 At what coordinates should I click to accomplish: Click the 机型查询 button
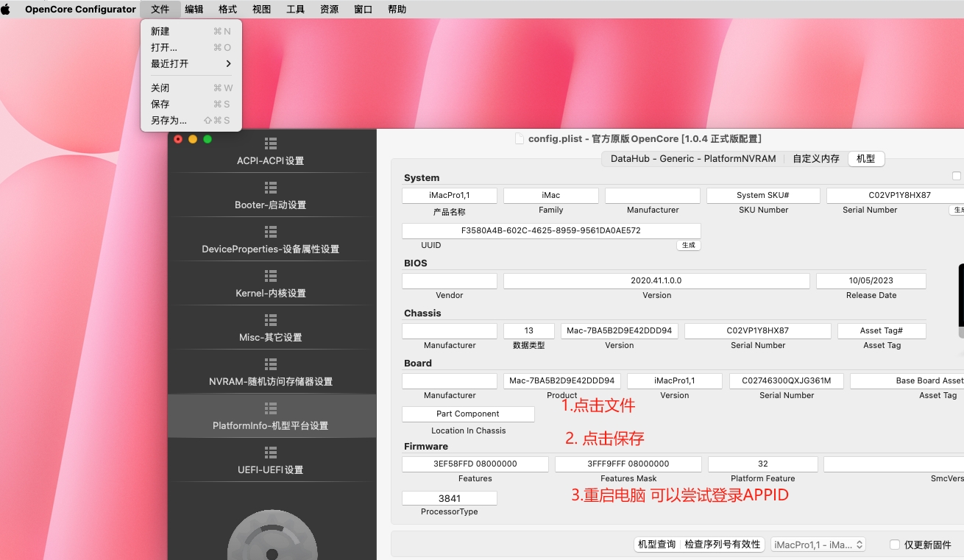coord(656,545)
